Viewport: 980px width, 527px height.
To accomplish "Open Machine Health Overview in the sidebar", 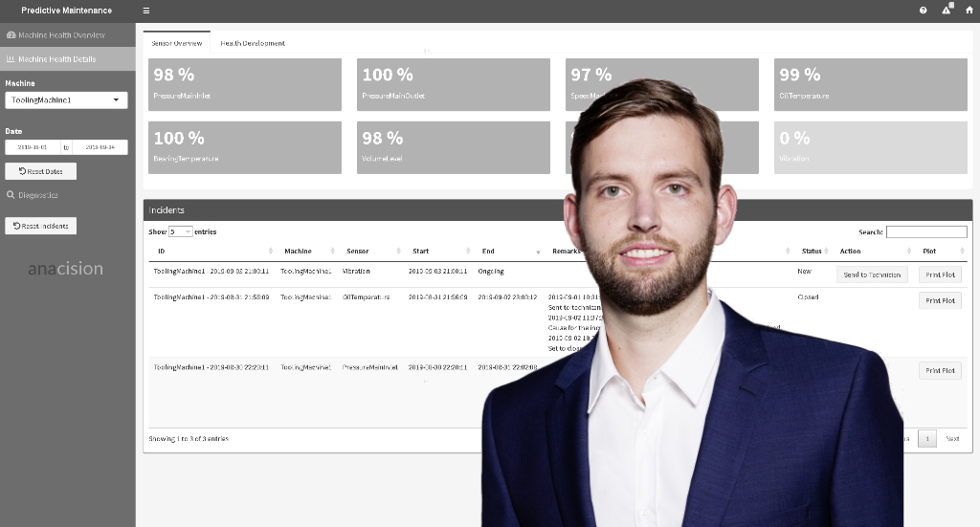I will [x=61, y=34].
